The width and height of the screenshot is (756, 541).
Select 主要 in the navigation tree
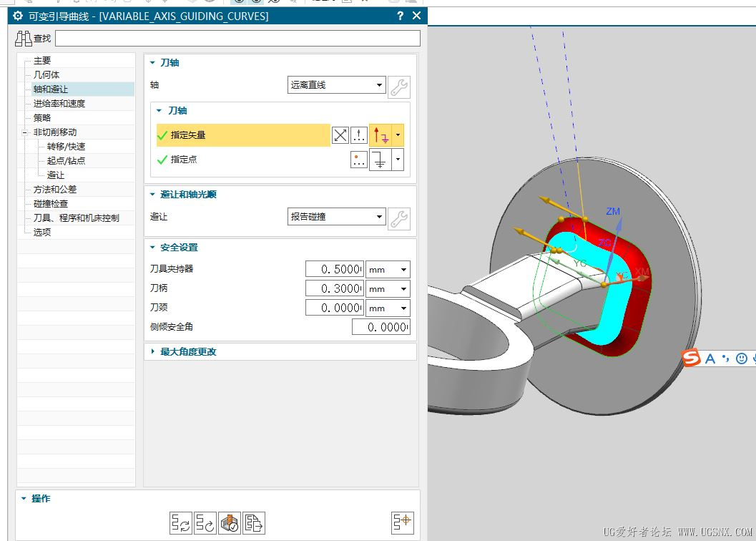(42, 60)
